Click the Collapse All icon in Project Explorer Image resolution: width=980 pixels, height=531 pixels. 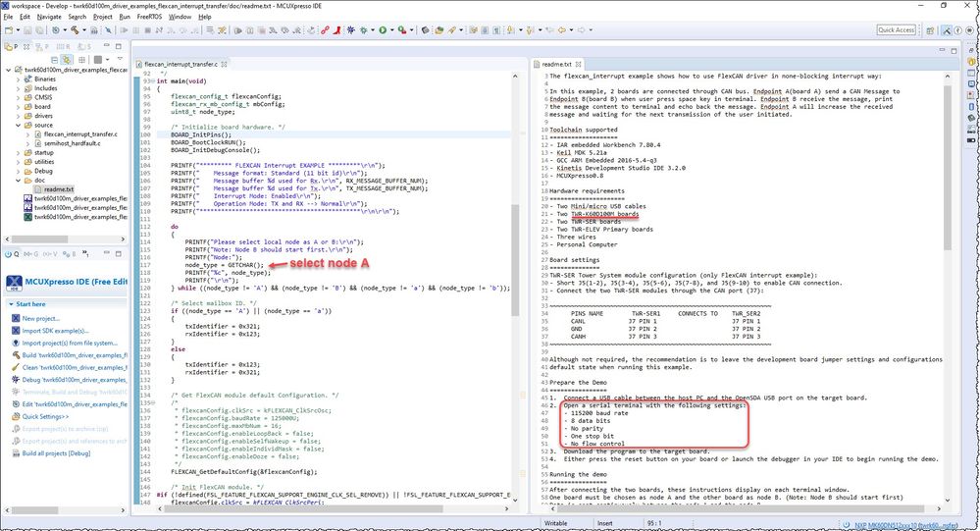point(54,60)
